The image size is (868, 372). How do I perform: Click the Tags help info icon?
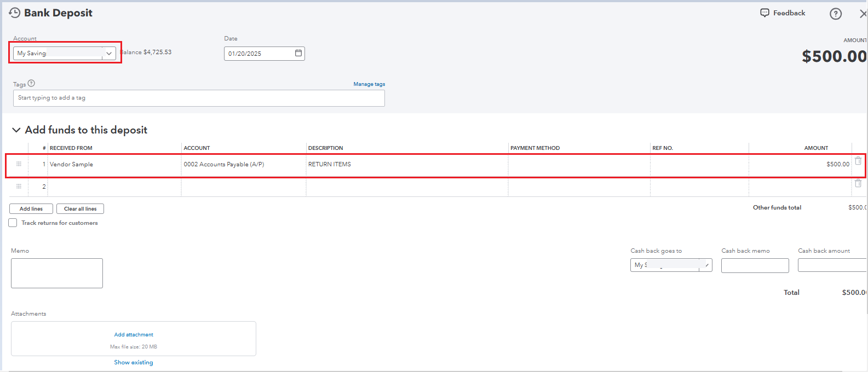(31, 84)
